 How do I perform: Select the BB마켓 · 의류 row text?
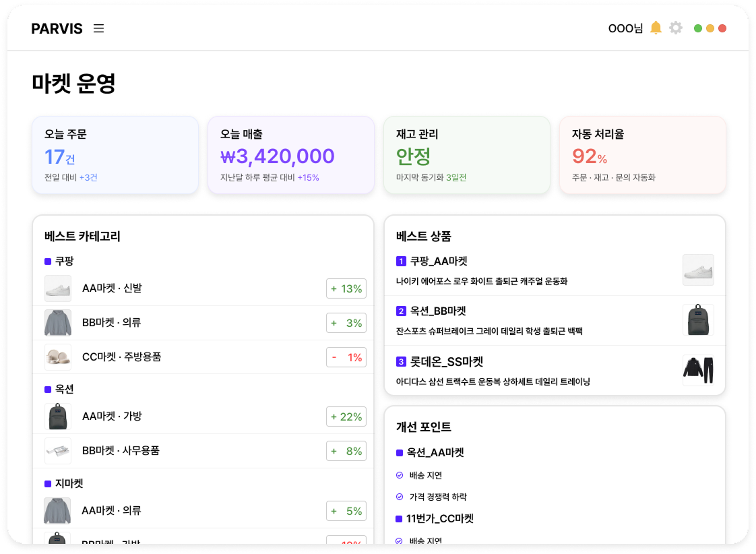(111, 323)
